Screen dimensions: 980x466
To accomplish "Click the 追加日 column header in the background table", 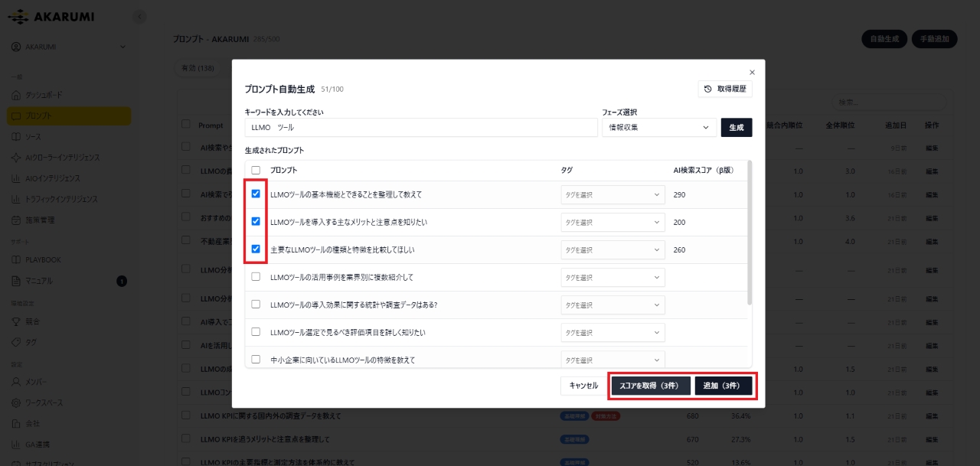I will (x=895, y=125).
